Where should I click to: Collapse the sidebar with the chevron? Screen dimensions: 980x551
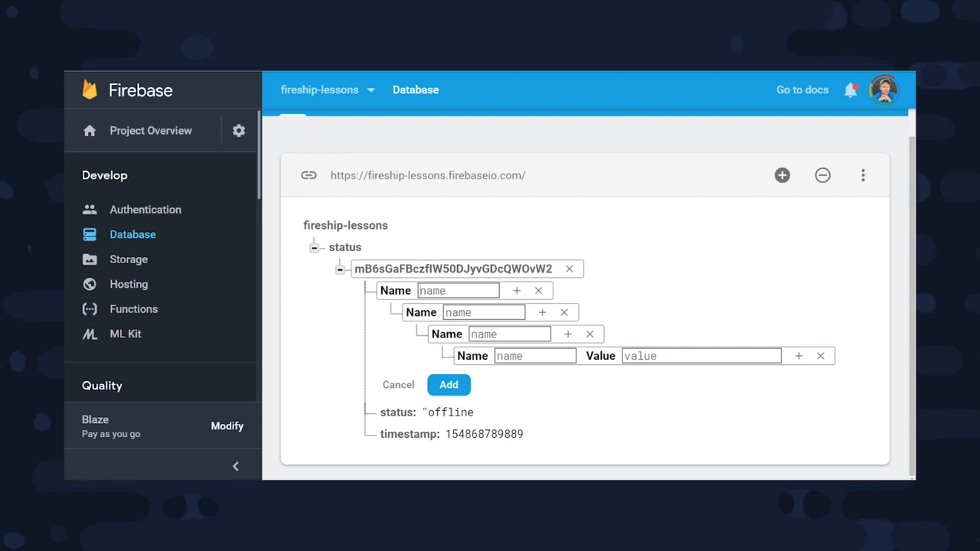tap(236, 466)
